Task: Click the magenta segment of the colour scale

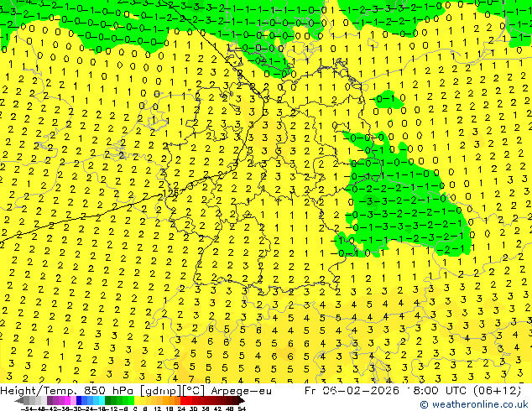Action: (67, 401)
